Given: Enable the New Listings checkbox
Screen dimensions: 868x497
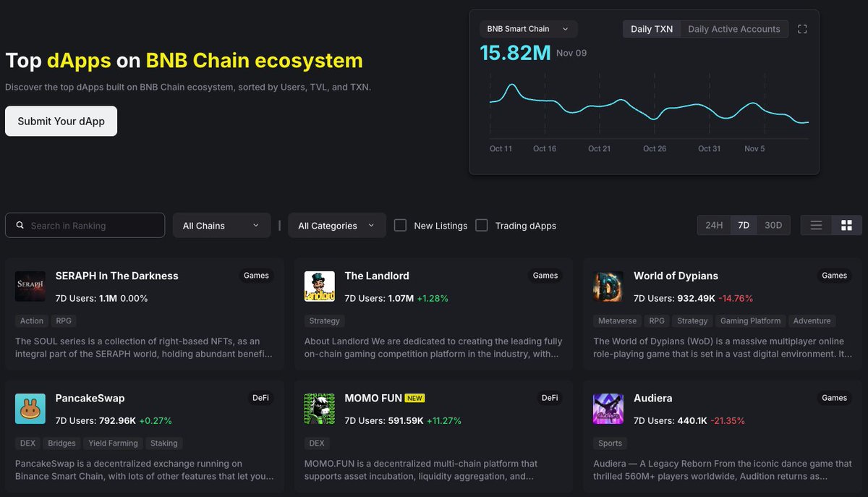Looking at the screenshot, I should [x=400, y=226].
